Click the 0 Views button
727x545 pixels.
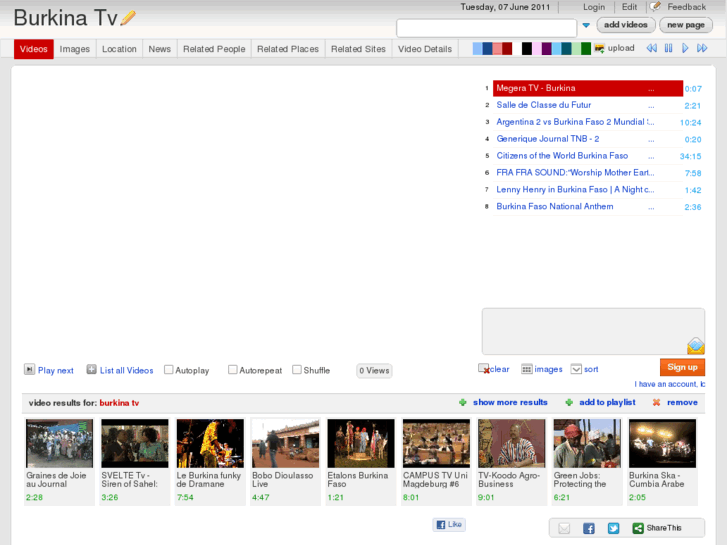click(x=374, y=371)
